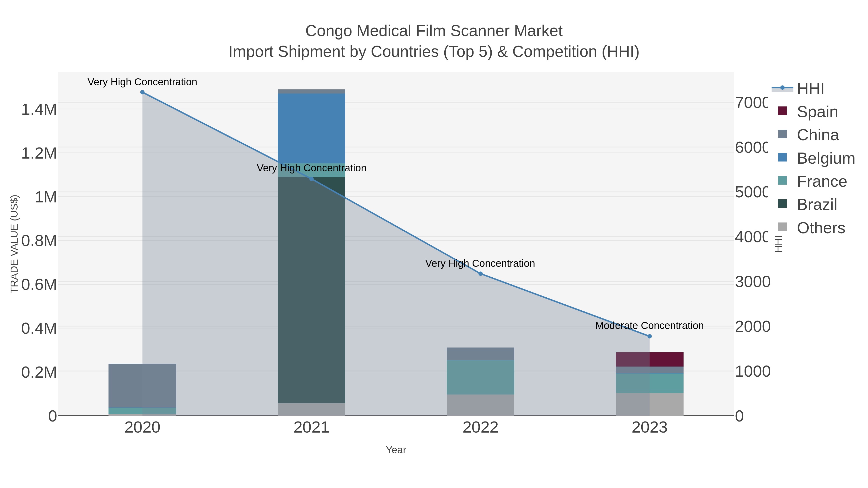
Task: Toggle China series in legend
Action: 808,135
